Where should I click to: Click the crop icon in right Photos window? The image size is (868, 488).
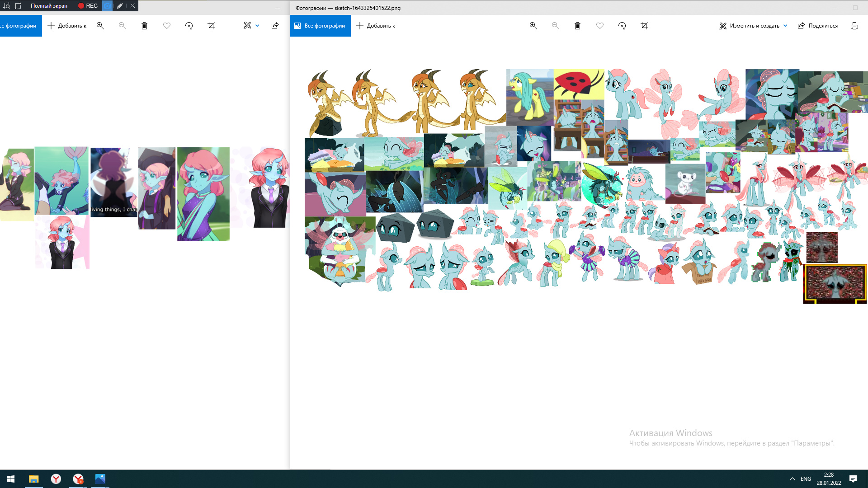(x=644, y=26)
